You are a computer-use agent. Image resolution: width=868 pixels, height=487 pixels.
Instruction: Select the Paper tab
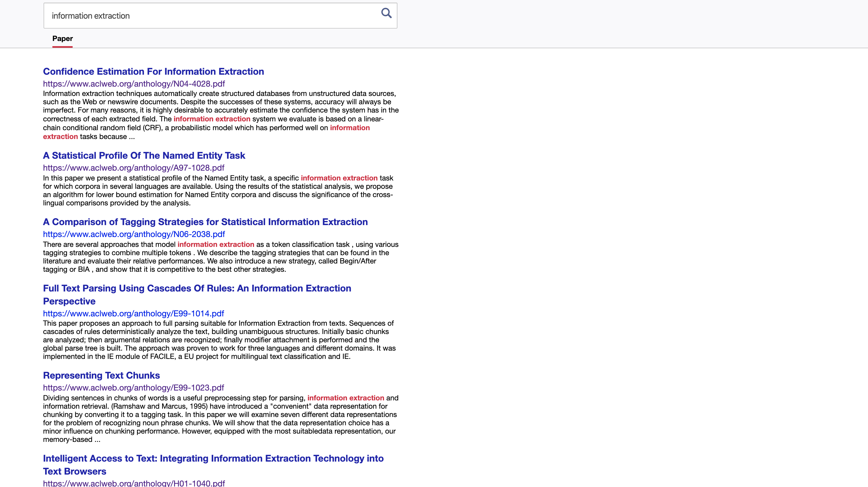click(x=62, y=39)
